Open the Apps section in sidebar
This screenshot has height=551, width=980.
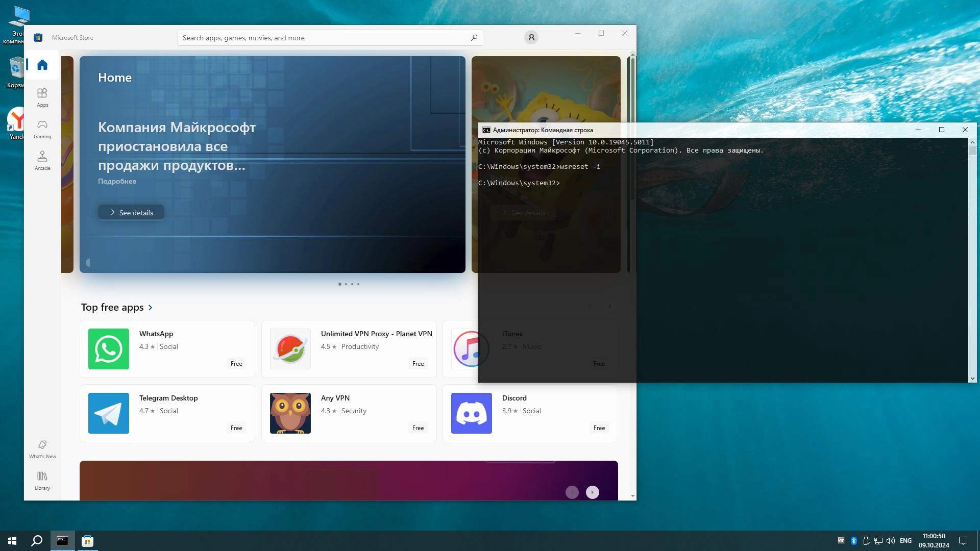coord(42,97)
